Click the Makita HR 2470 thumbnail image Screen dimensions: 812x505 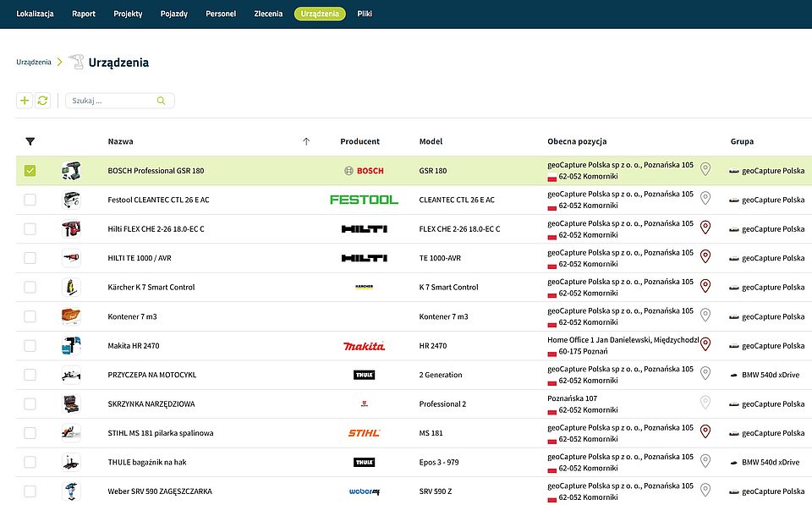click(71, 345)
